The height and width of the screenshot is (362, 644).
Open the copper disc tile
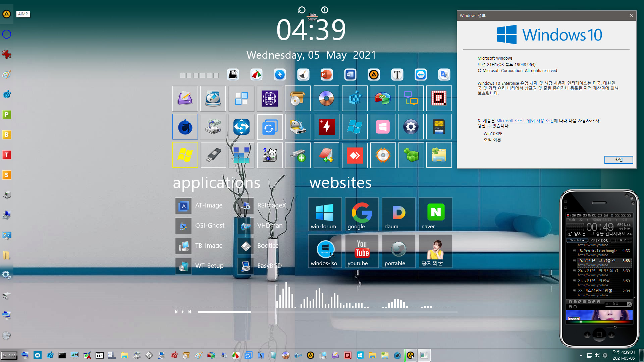326,99
